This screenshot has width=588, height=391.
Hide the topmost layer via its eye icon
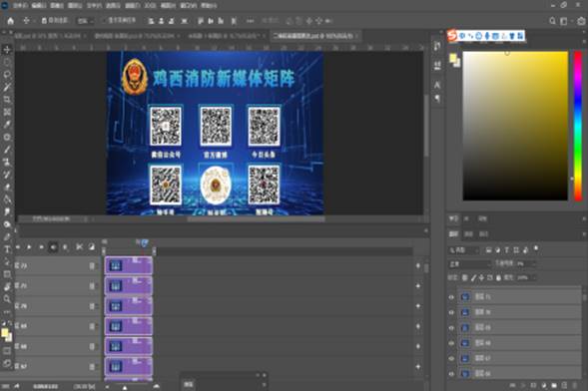(x=451, y=297)
